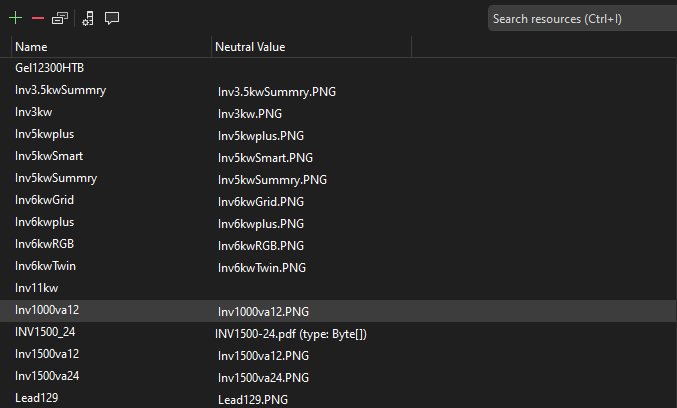677x408 pixels.
Task: Click the overlapping windows toolbar icon
Action: (x=61, y=18)
